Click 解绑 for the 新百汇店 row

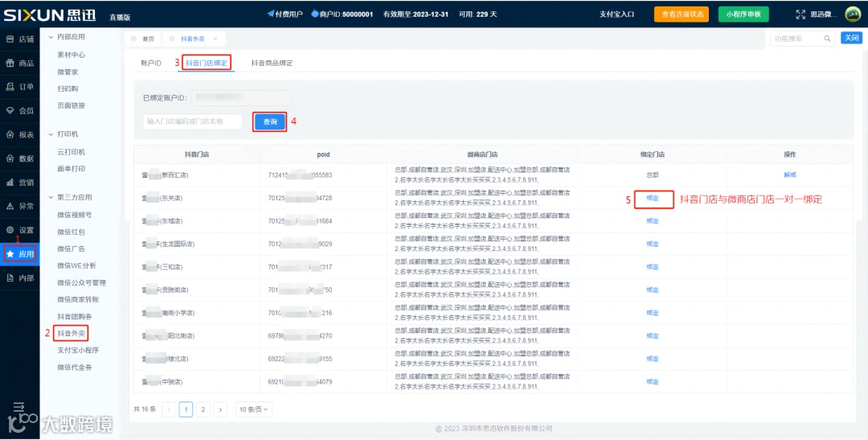coord(790,175)
